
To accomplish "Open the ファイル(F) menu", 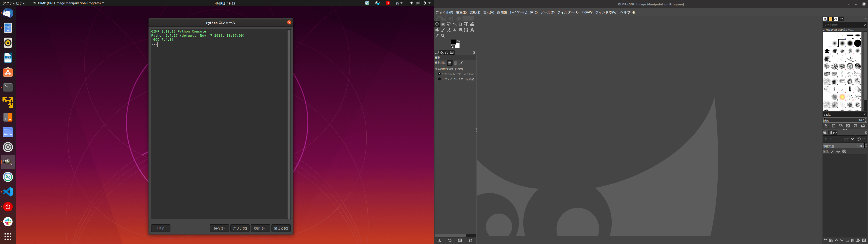I will click(444, 12).
